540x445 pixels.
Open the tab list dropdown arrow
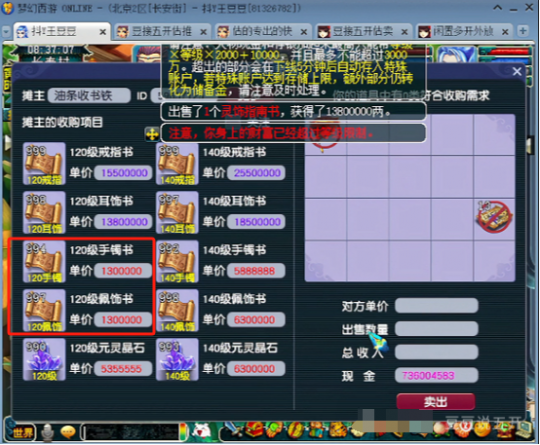click(x=6, y=32)
